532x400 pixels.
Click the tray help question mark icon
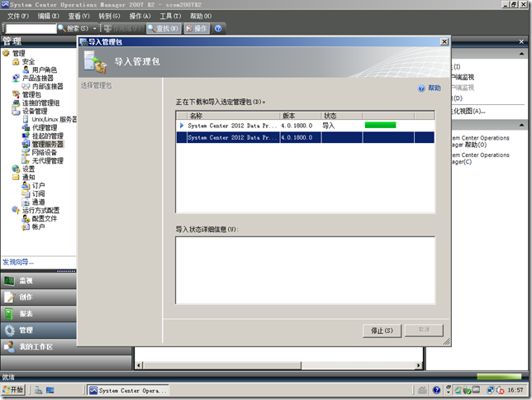pyautogui.click(x=437, y=390)
